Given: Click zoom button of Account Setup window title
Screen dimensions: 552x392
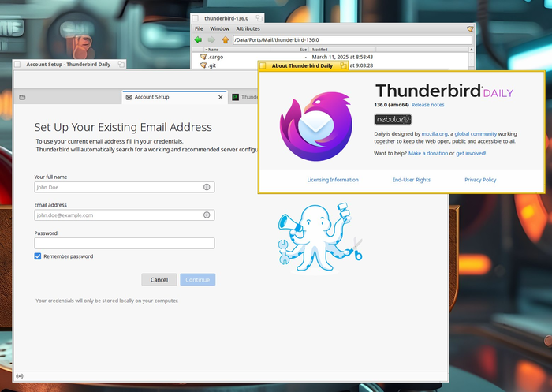Looking at the screenshot, I should [x=121, y=64].
